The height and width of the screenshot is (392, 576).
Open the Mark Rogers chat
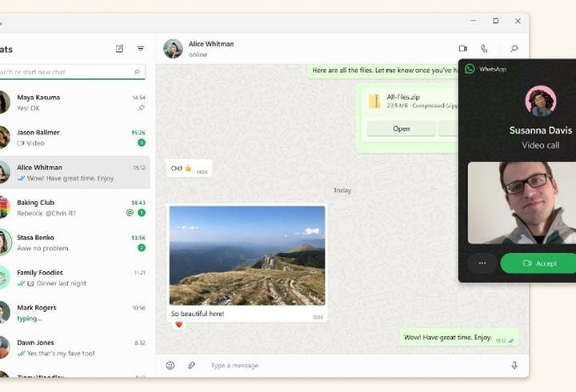point(74,313)
